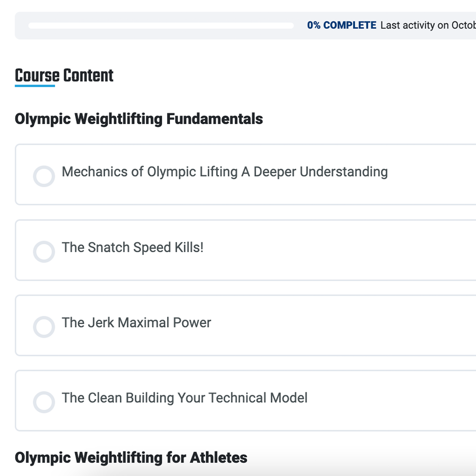Open Mechanics of Olympic Lifting A Deeper Understanding lesson
This screenshot has height=476, width=476.
(x=225, y=172)
